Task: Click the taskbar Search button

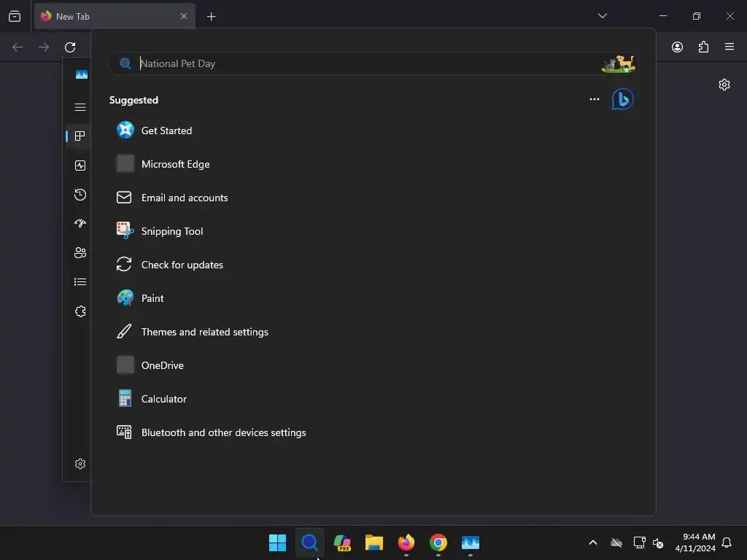Action: click(x=309, y=542)
